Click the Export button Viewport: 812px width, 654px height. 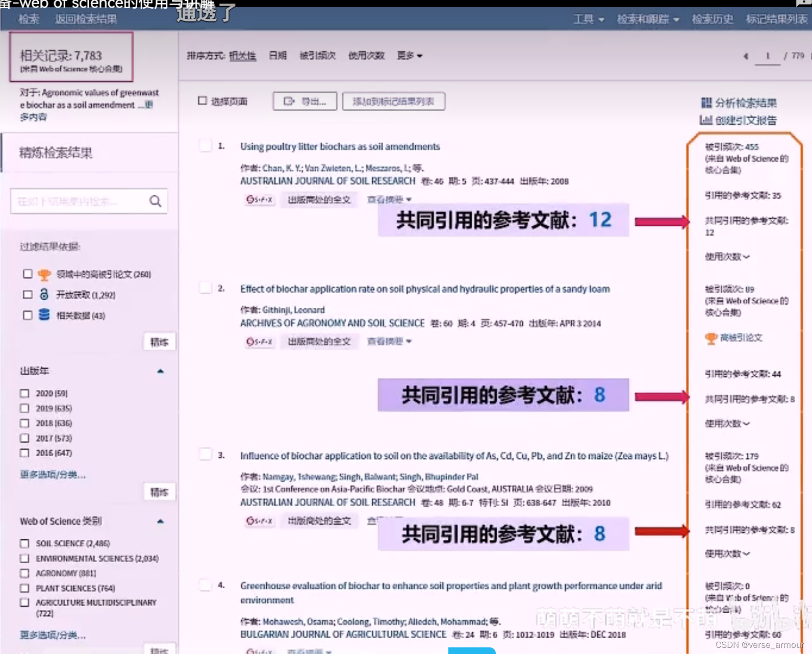pyautogui.click(x=305, y=101)
